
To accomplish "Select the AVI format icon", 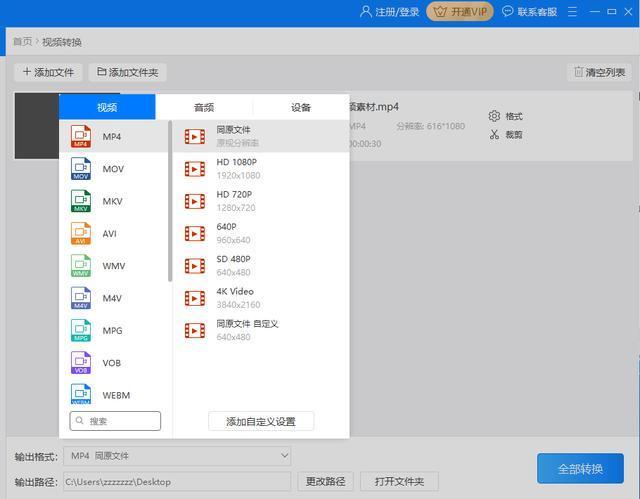I will tap(81, 233).
